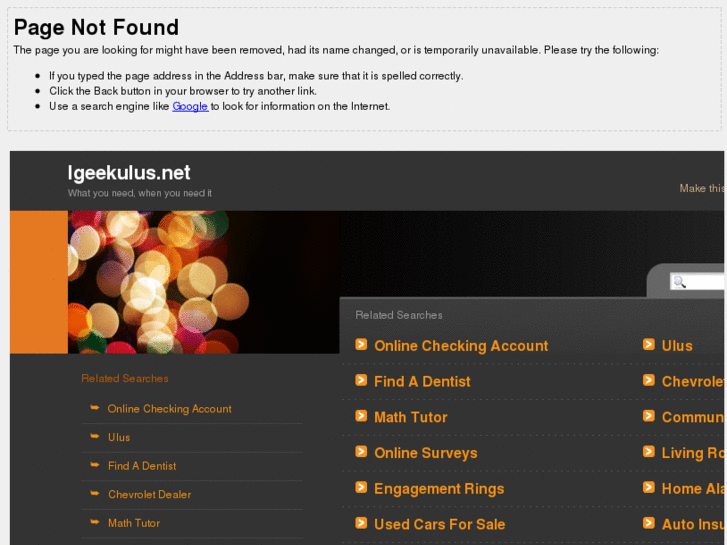Open Math Tutor in left sidebar
This screenshot has width=727, height=545.
[x=134, y=523]
